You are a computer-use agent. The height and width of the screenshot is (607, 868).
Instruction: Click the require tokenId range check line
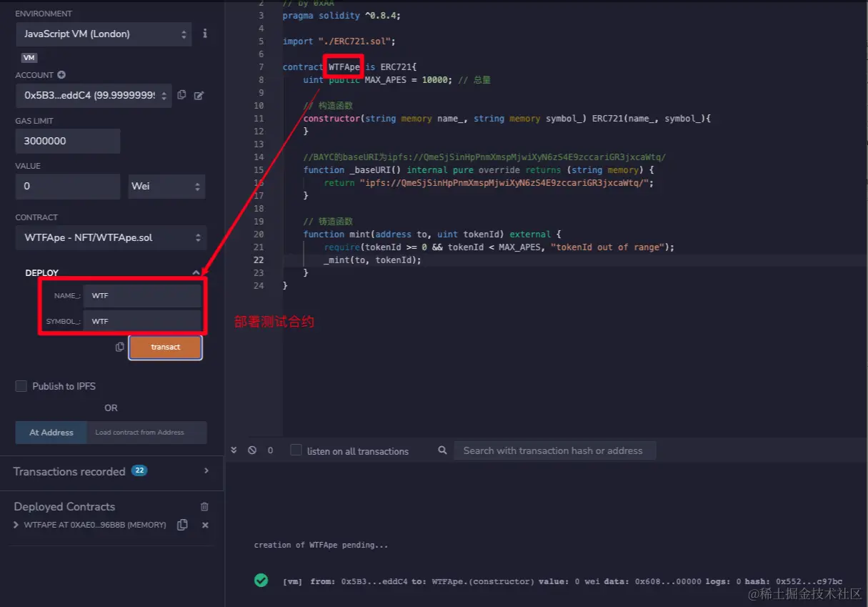[499, 247]
